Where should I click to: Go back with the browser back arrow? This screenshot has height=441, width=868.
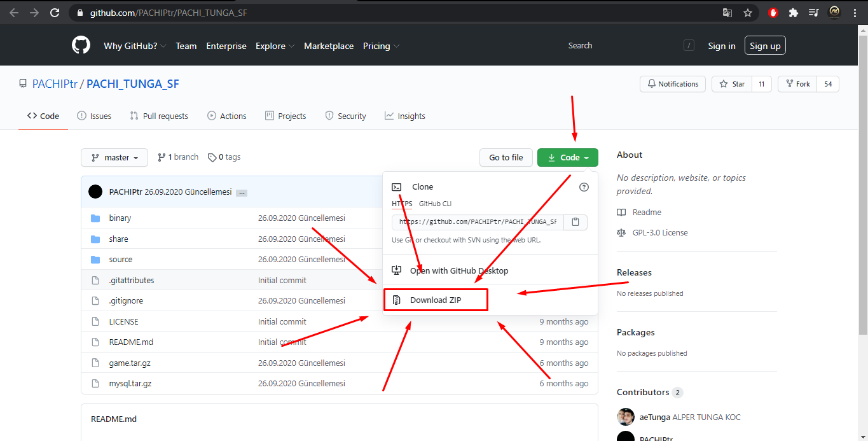(x=14, y=12)
